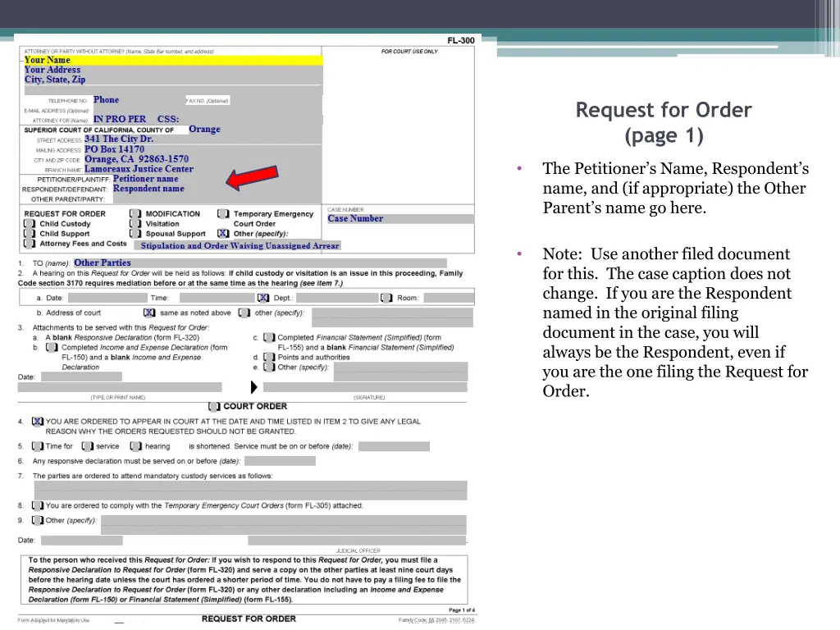Check the Child Custody checkbox
Image resolution: width=840 pixels, height=630 pixels.
point(30,224)
